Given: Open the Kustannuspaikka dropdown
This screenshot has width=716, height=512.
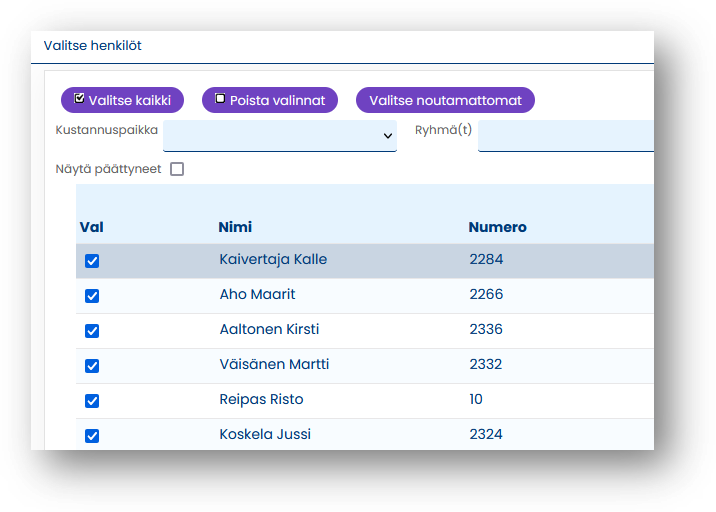Looking at the screenshot, I should coord(280,136).
